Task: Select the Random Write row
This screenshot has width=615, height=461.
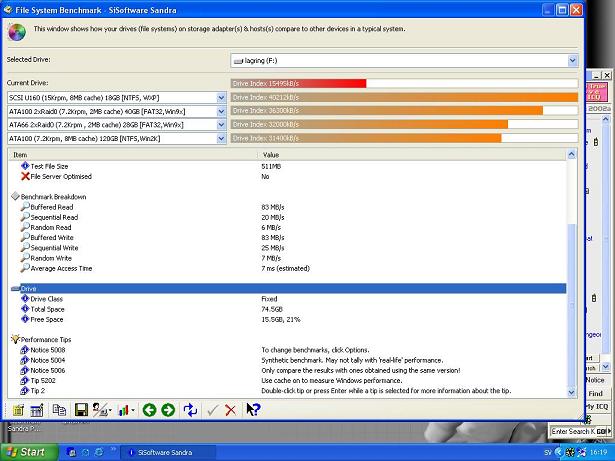Action: (288, 258)
